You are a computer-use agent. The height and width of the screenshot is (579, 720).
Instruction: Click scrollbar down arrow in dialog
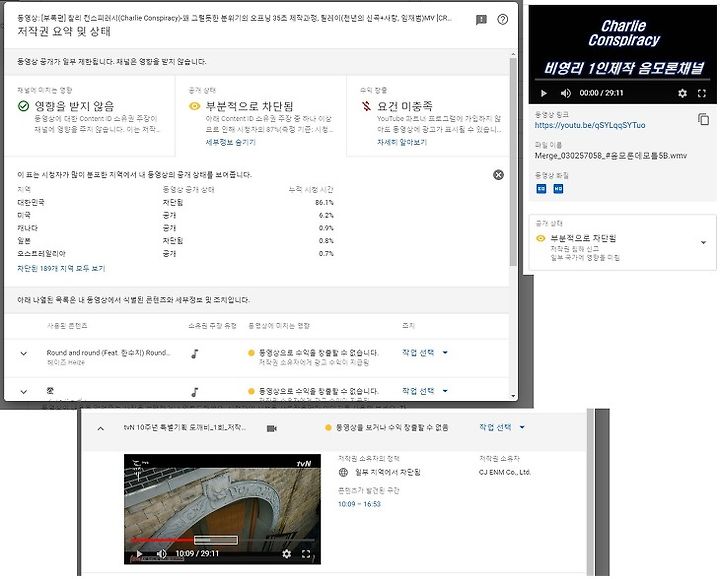(513, 396)
